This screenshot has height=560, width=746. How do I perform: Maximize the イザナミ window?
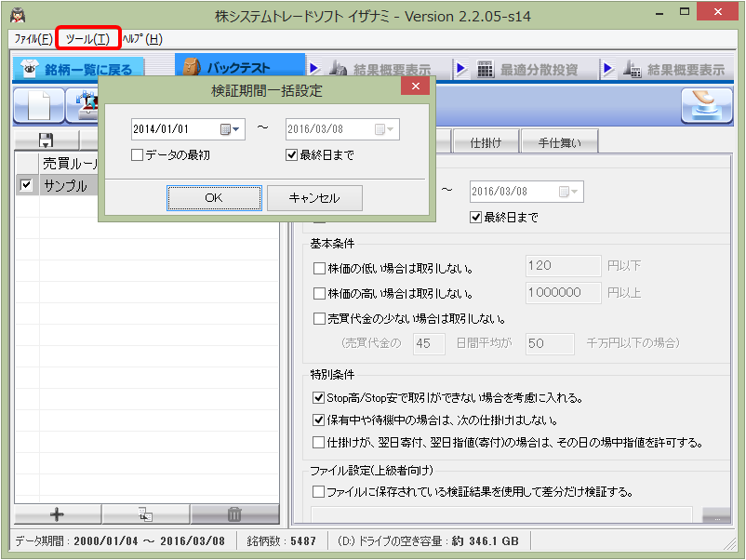tap(685, 12)
